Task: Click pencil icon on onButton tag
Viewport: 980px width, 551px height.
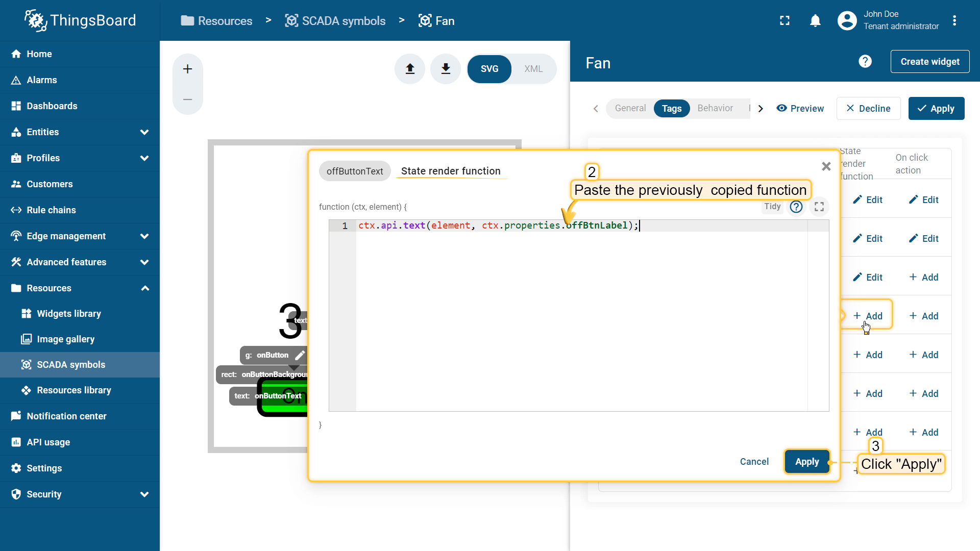Action: [x=300, y=355]
